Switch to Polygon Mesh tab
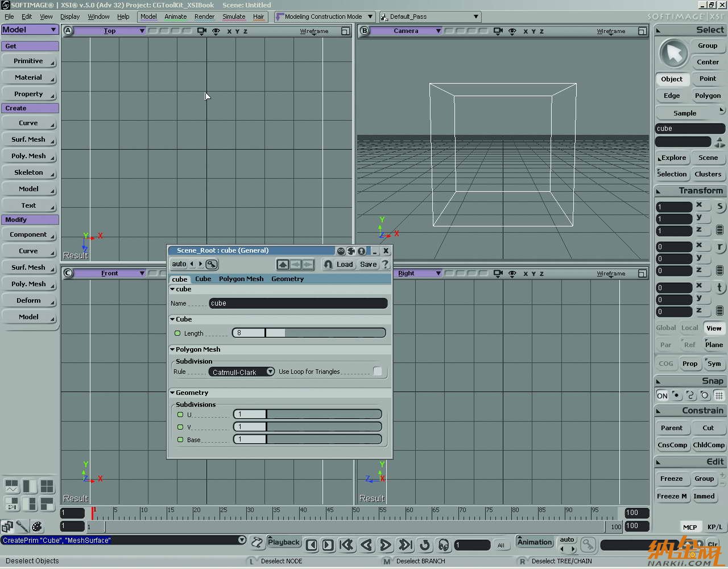Viewport: 728px width, 569px height. (x=241, y=279)
